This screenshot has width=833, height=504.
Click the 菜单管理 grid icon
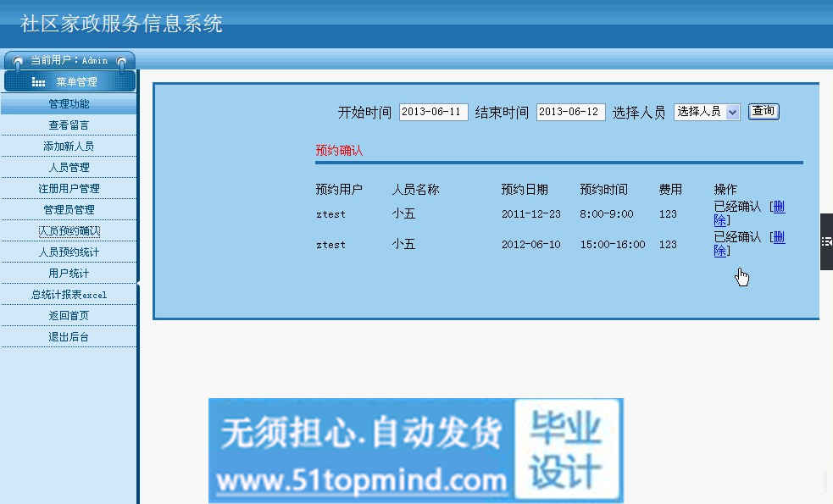point(38,82)
